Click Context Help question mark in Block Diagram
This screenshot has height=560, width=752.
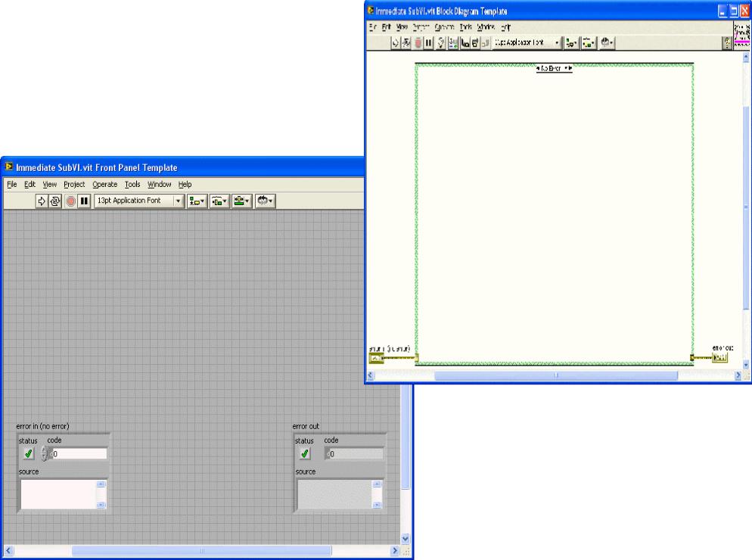[727, 43]
